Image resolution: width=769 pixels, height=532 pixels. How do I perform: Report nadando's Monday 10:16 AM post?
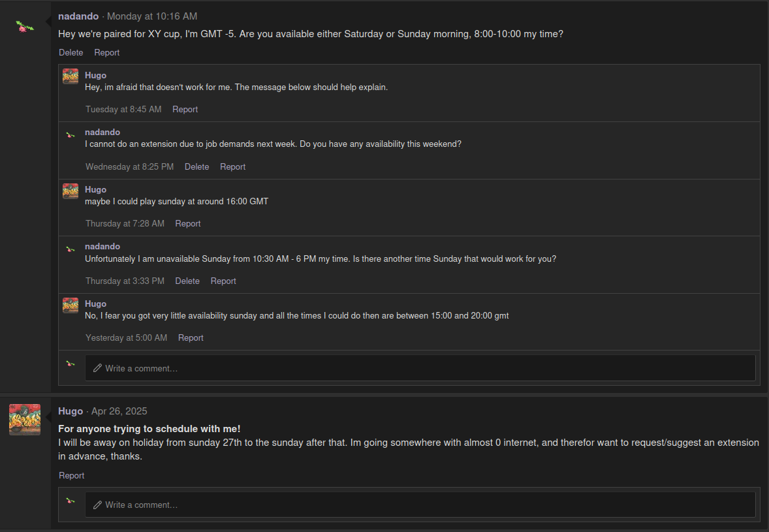106,52
